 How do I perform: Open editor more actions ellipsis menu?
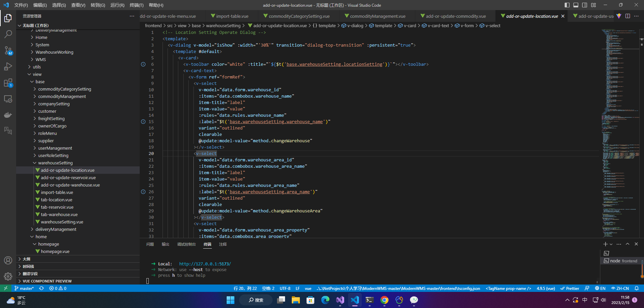[636, 16]
